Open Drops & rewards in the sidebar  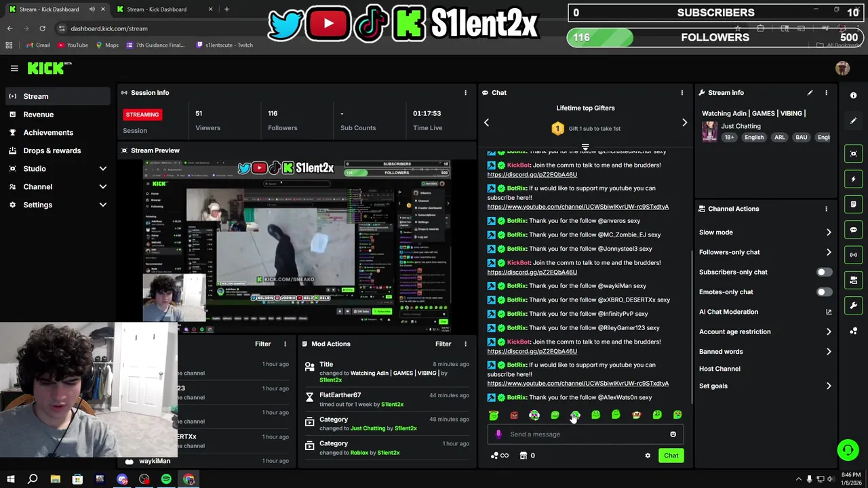pos(57,150)
